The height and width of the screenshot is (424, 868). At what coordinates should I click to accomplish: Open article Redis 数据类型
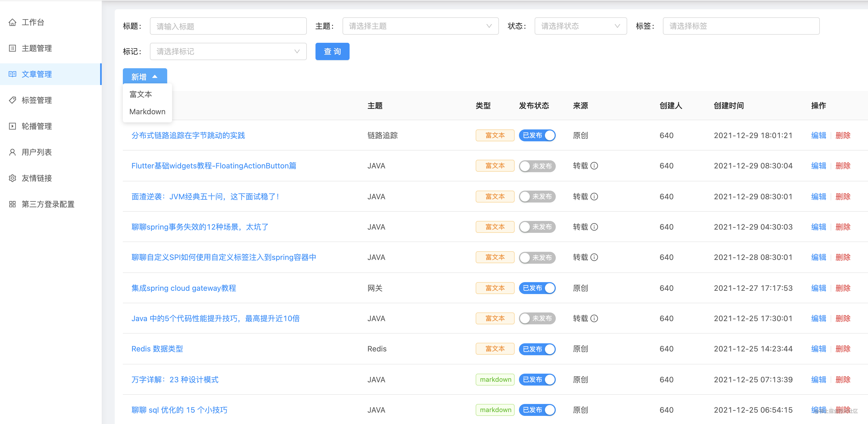pos(157,349)
